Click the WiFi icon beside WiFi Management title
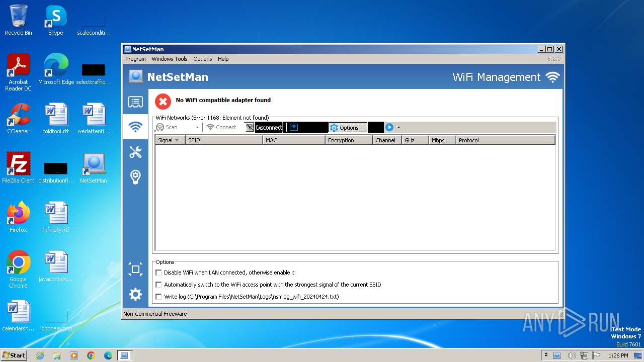Image resolution: width=644 pixels, height=362 pixels. pos(552,77)
